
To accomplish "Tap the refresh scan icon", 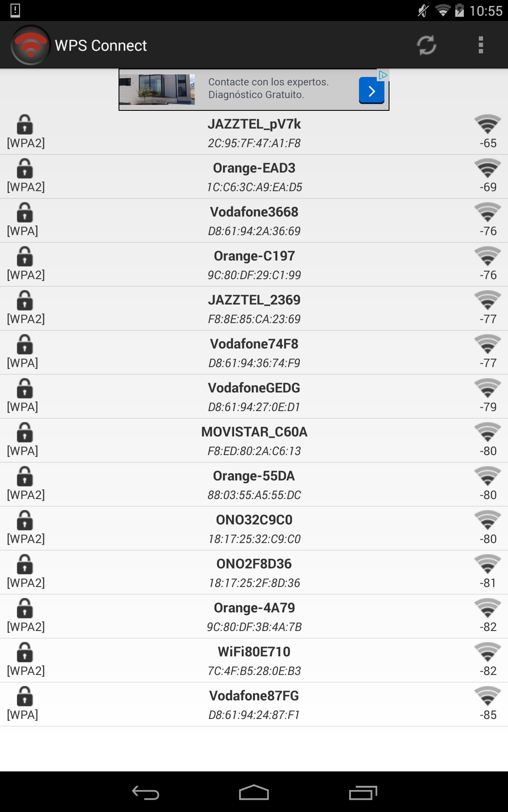I will [426, 45].
